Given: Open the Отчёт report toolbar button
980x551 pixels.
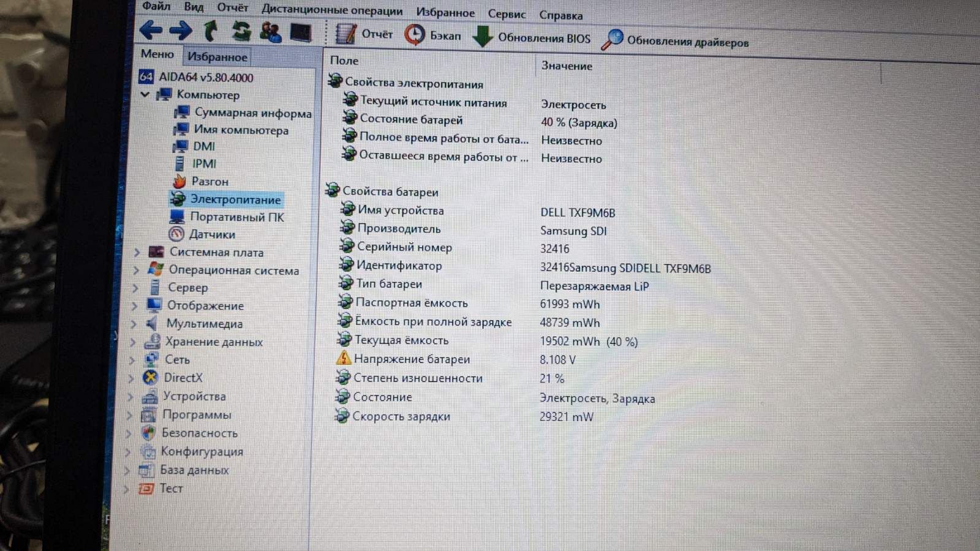Looking at the screenshot, I should point(364,34).
